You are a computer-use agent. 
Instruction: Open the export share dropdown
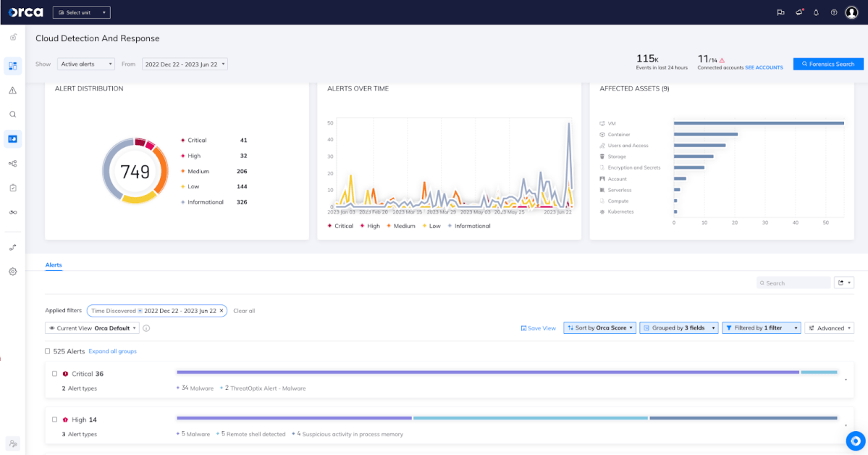tap(844, 283)
